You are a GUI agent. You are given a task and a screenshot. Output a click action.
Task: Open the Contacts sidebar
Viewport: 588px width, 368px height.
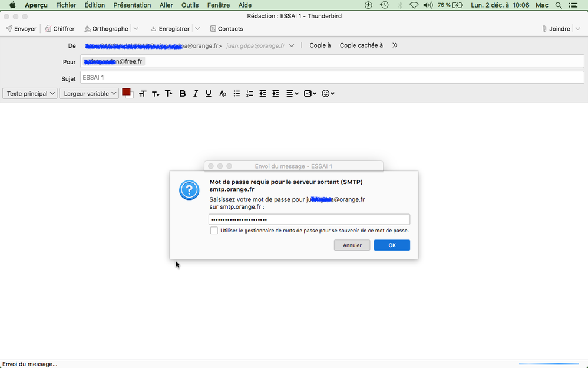[x=226, y=29]
